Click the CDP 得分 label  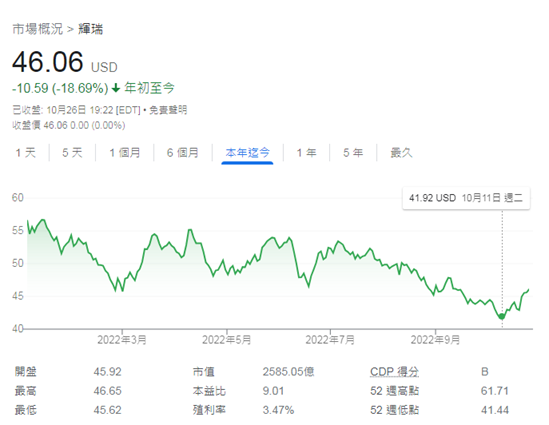394,371
